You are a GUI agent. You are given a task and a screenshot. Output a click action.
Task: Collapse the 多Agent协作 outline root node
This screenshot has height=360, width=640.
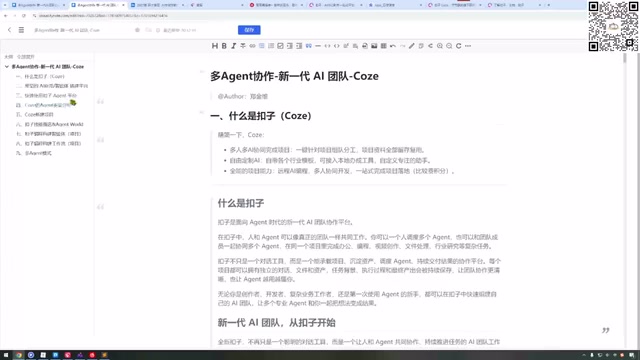click(7, 67)
